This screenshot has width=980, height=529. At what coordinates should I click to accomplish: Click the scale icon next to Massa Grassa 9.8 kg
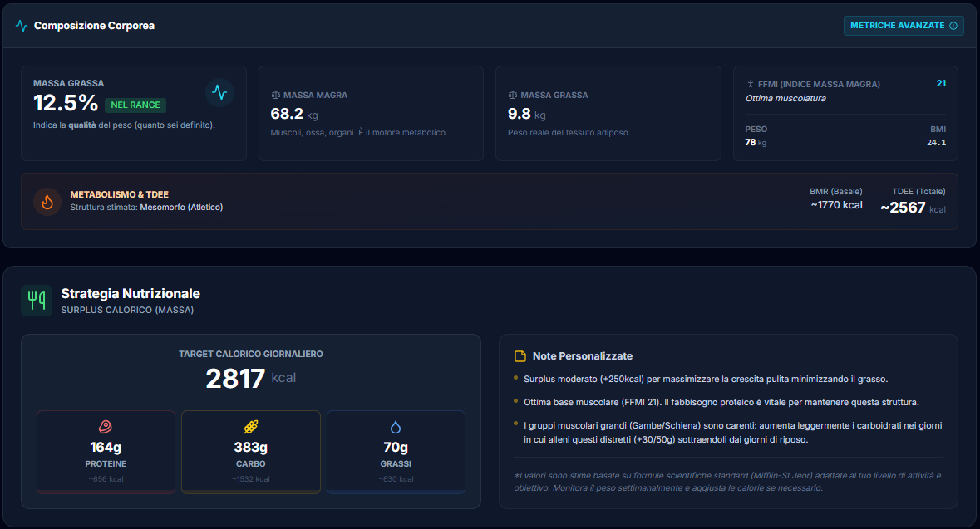[513, 95]
